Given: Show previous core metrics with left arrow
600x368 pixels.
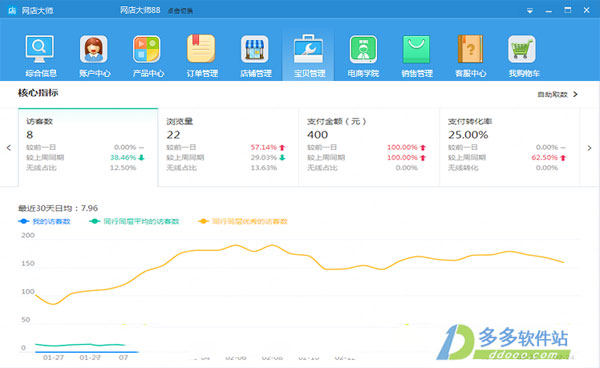Looking at the screenshot, I should [9, 148].
